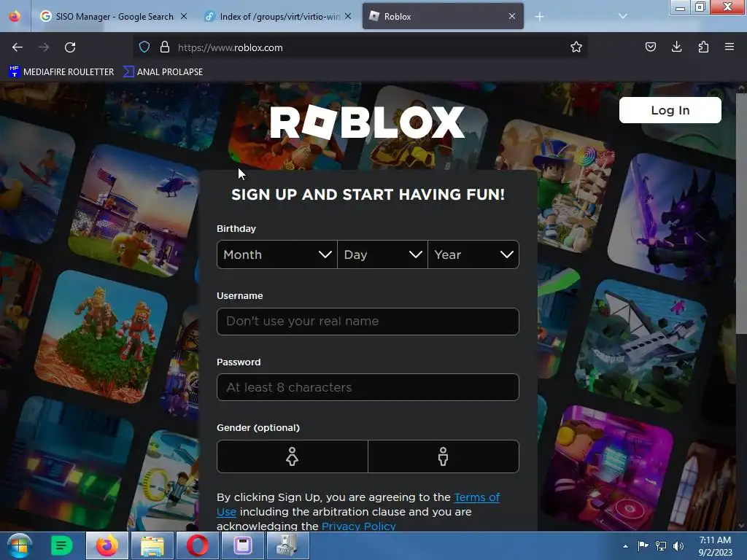Open the Windows Start menu orb

tap(19, 545)
